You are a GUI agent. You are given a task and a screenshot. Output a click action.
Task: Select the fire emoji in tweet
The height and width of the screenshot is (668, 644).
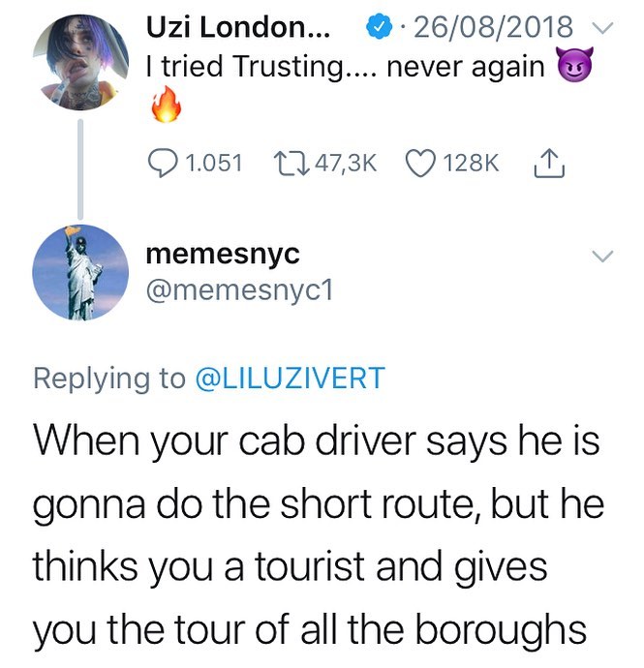(167, 105)
